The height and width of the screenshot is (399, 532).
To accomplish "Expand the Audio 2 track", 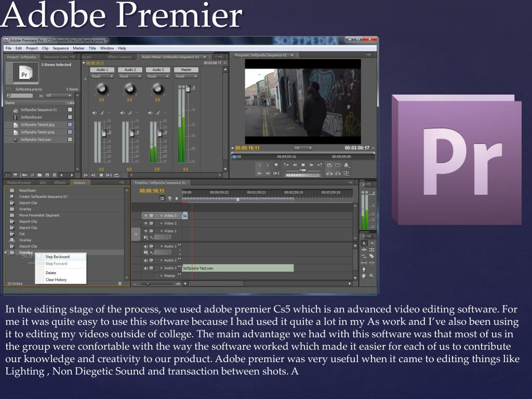I will tap(162, 260).
